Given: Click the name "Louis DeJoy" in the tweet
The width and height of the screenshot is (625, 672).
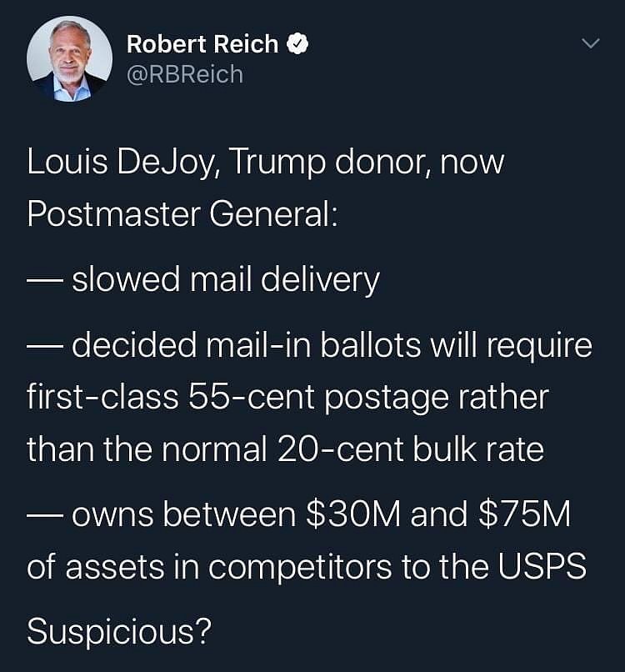Looking at the screenshot, I should pyautogui.click(x=120, y=162).
